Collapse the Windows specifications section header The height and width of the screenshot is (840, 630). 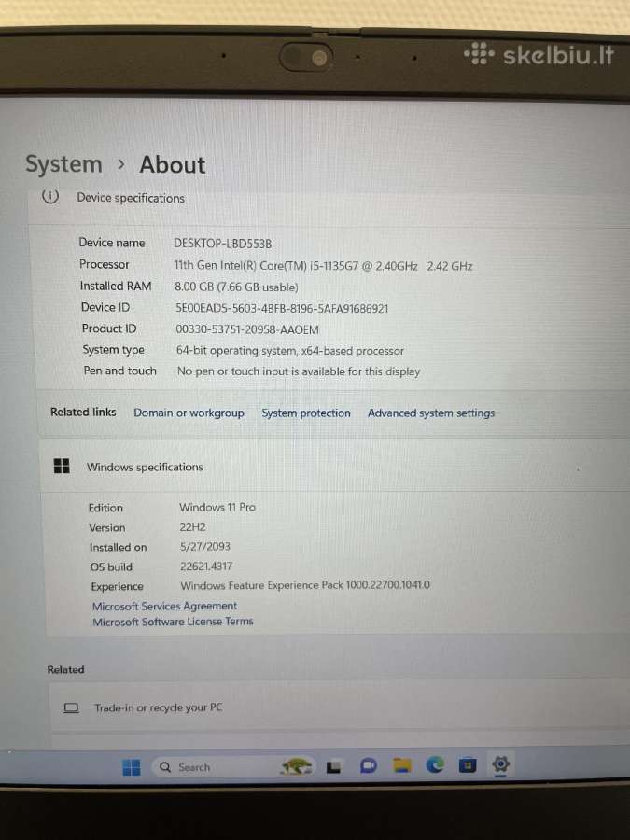[335, 467]
